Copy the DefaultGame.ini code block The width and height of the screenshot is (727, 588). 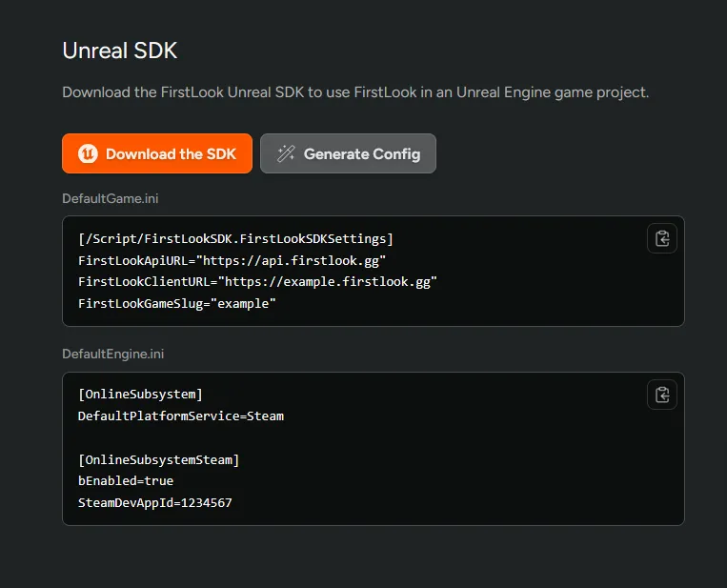[662, 239]
